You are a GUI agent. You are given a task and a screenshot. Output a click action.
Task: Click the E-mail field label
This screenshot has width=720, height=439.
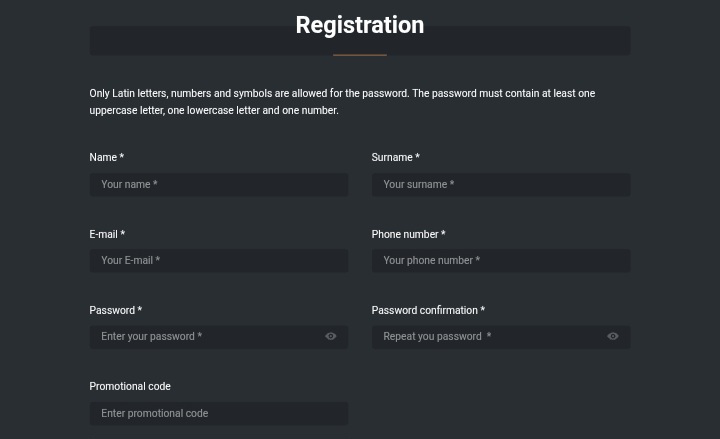106,234
